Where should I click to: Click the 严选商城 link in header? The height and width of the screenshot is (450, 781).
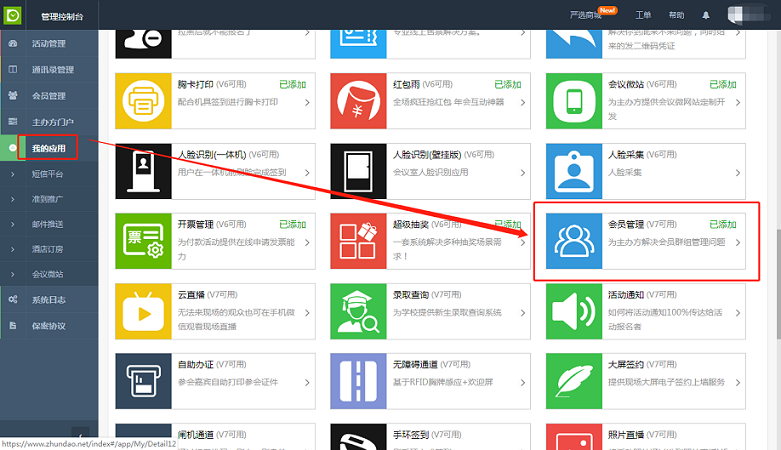click(585, 16)
